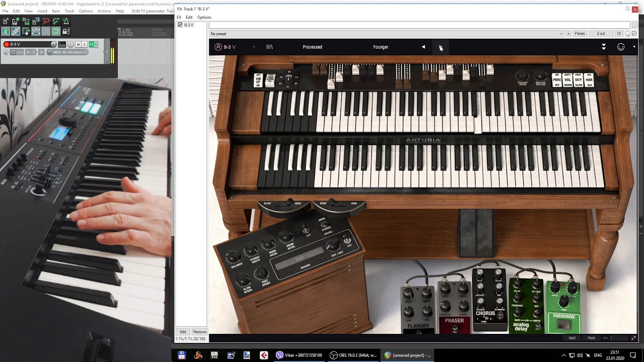Open Viber from the taskbar
The width and height of the screenshot is (644, 362).
299,355
